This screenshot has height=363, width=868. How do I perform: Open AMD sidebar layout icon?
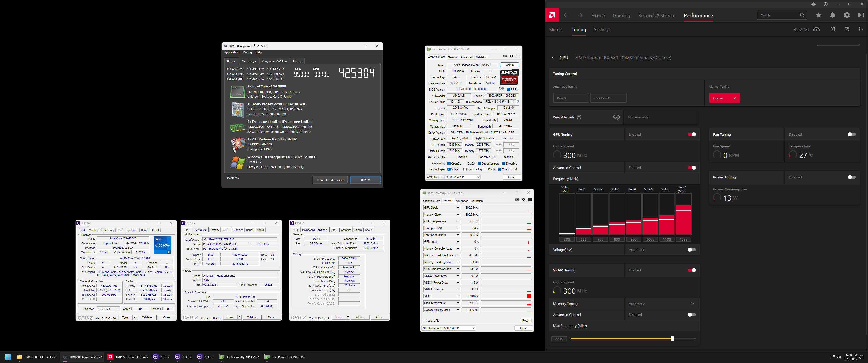pos(861,15)
